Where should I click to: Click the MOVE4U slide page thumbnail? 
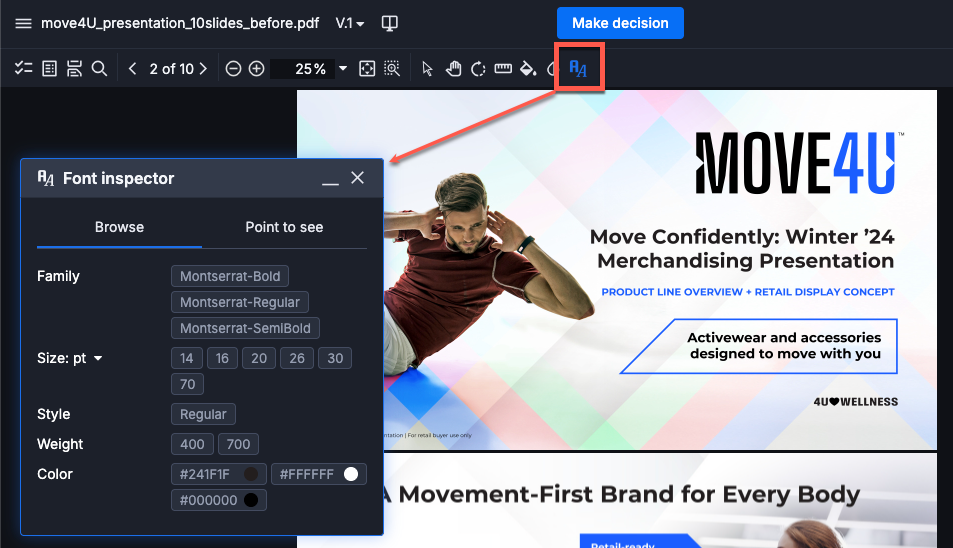coord(616,270)
